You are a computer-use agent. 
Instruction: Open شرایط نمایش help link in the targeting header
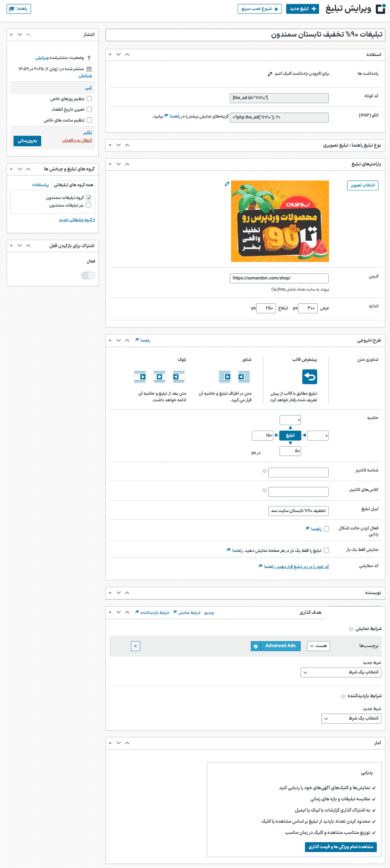187,613
